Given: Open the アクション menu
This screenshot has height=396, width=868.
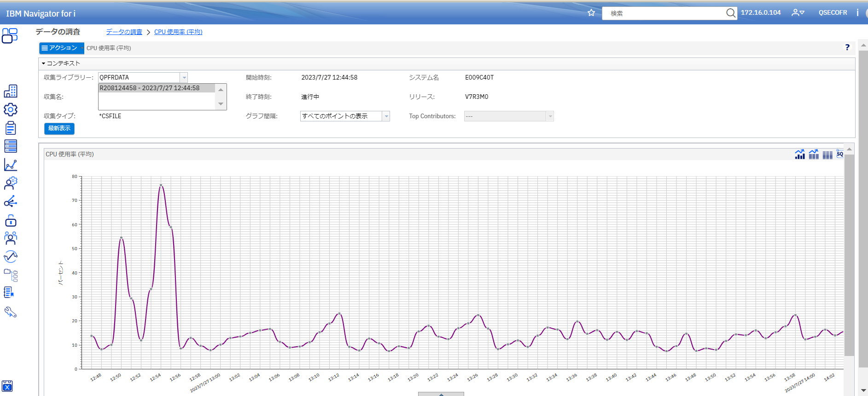Looking at the screenshot, I should click(61, 48).
